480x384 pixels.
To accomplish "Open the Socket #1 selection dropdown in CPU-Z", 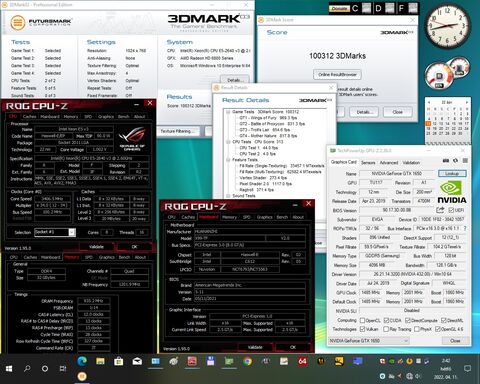I will click(55, 232).
